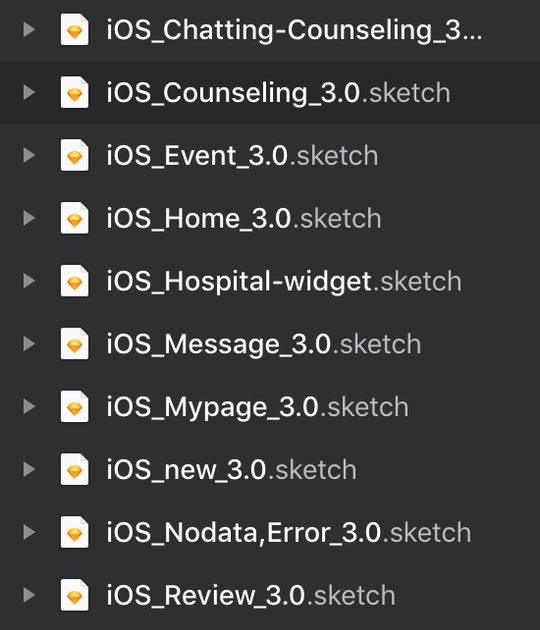This screenshot has width=540, height=630.
Task: Click the iOS_Hospital-widget sketch file icon
Action: pos(74,281)
